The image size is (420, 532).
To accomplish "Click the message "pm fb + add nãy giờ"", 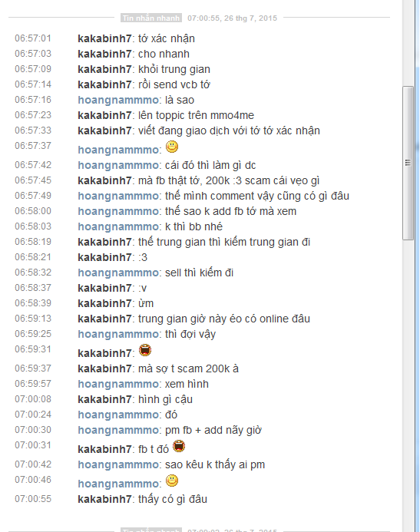I will (x=213, y=430).
